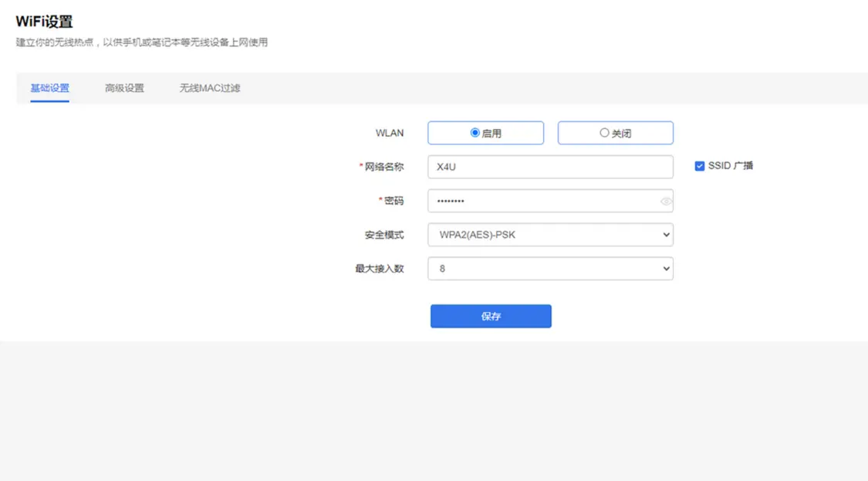Choose WPA2(AES)-PSK security mode selector
This screenshot has width=868, height=481.
(x=550, y=234)
